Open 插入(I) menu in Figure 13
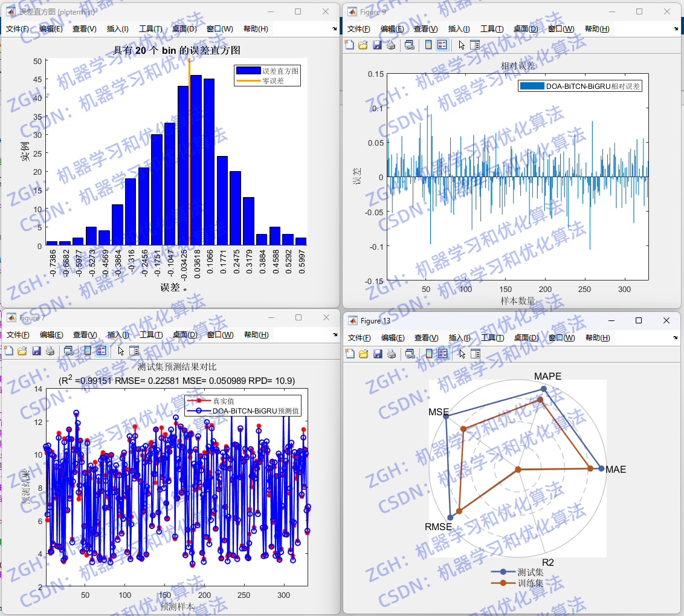Viewport: 684px width, 616px height. [x=460, y=338]
